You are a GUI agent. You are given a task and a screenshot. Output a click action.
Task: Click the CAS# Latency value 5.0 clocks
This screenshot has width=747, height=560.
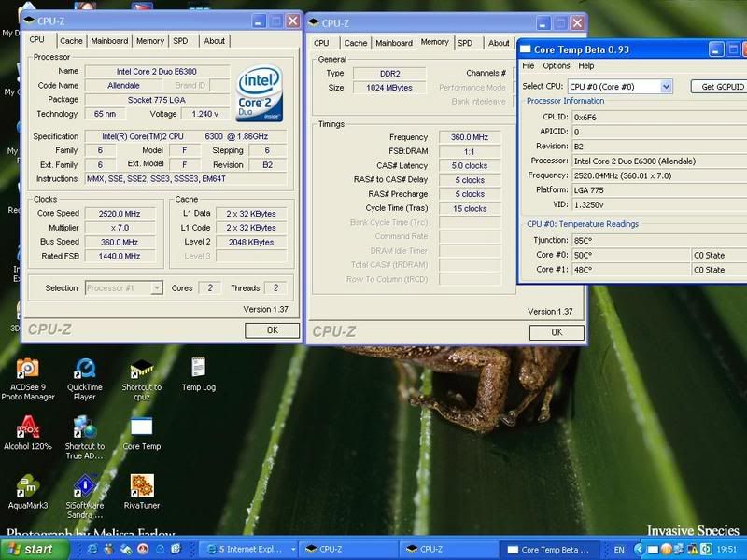click(x=470, y=166)
